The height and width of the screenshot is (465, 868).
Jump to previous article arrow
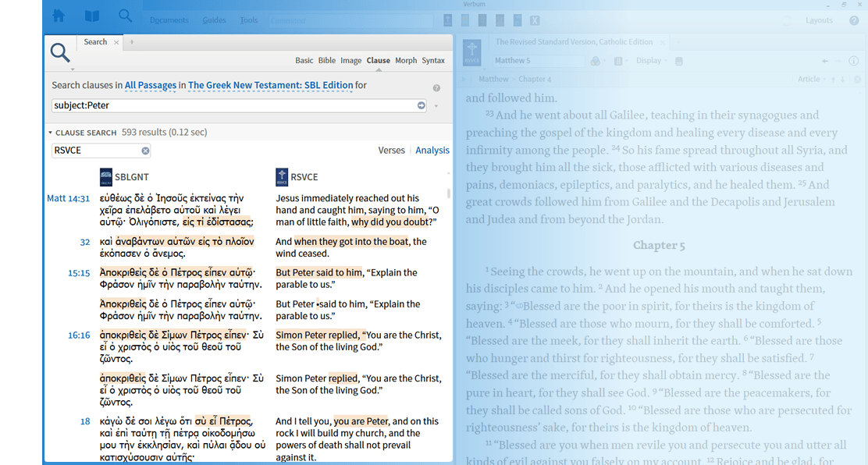click(x=833, y=80)
